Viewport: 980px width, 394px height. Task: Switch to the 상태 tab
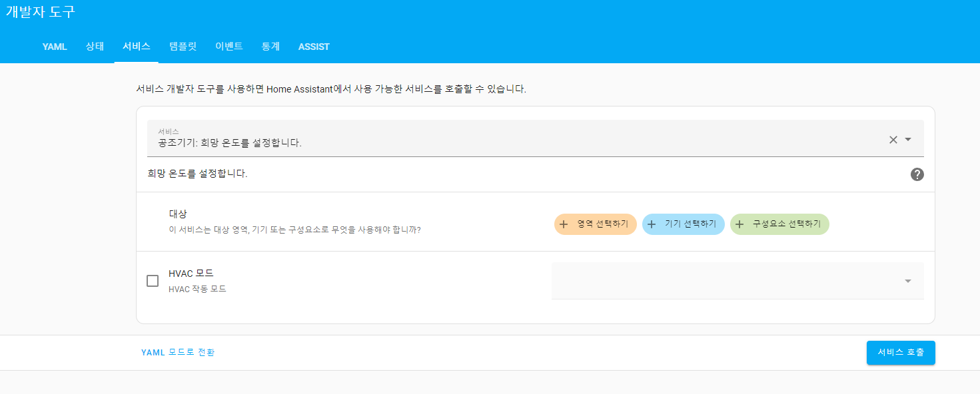click(95, 47)
